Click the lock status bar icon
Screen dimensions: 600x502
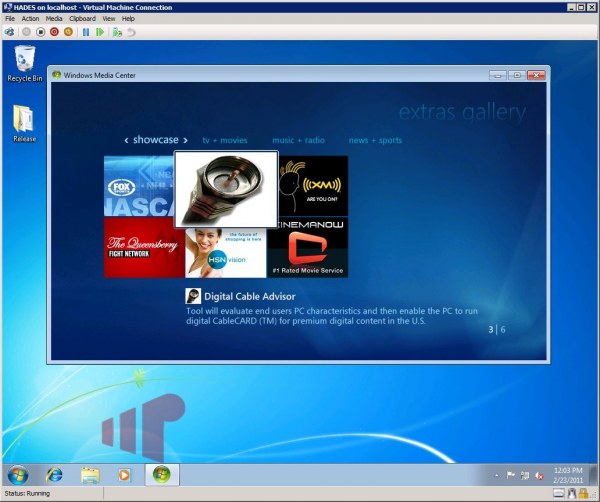[x=583, y=493]
